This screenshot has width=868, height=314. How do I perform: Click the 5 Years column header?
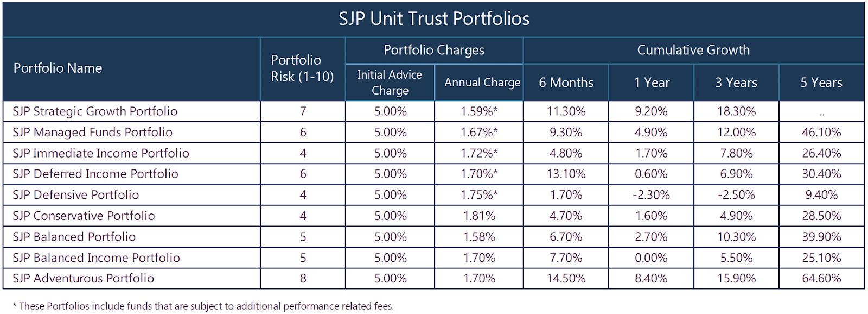point(821,83)
